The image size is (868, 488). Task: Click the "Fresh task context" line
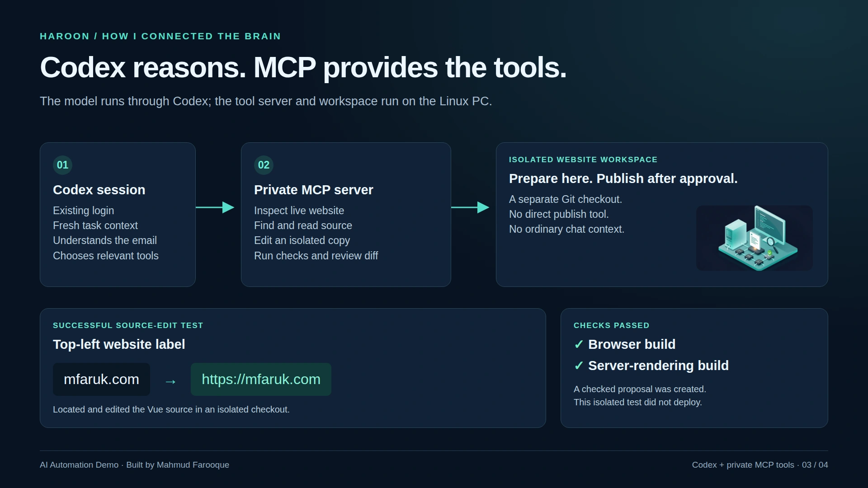(x=95, y=225)
